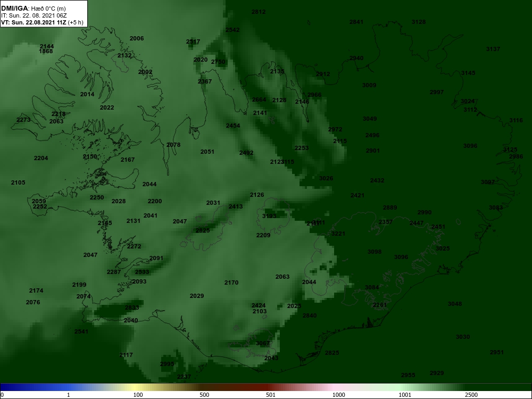Image resolution: width=532 pixels, height=399 pixels.
Task: Click the map value 2131
Action: (x=134, y=221)
